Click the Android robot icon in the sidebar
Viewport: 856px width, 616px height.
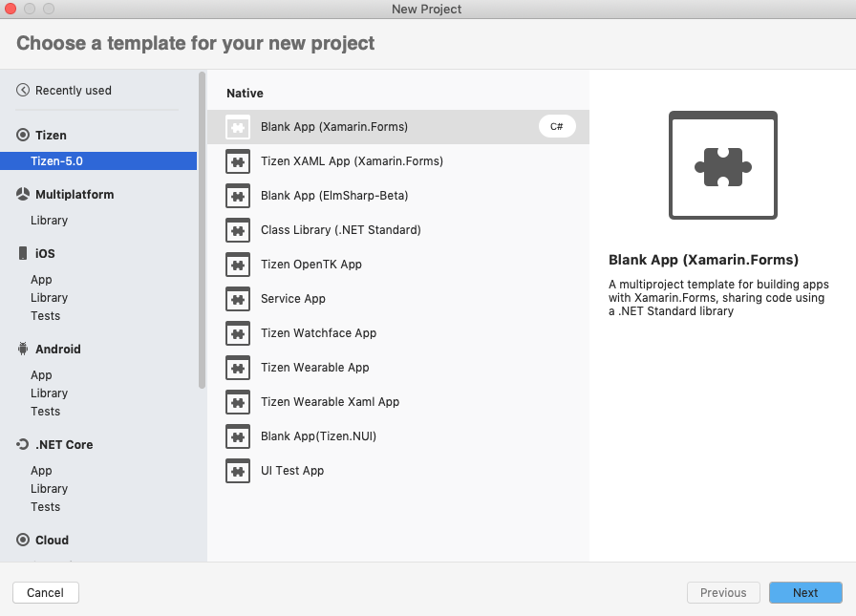click(x=21, y=349)
